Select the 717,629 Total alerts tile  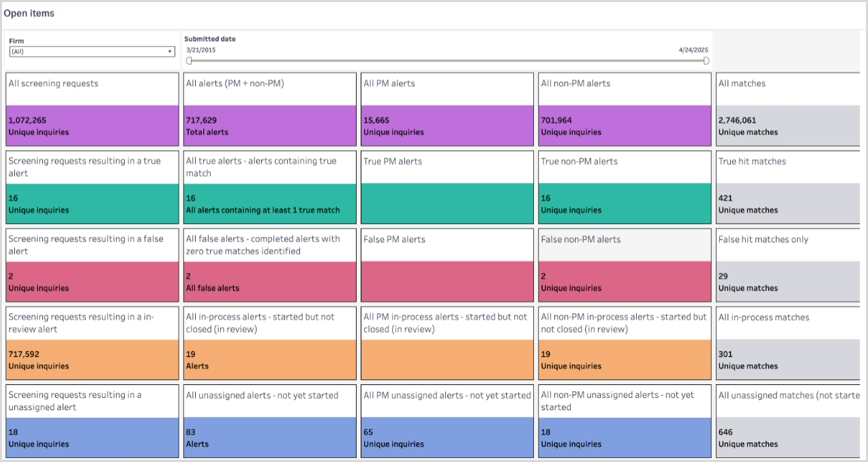pos(269,126)
